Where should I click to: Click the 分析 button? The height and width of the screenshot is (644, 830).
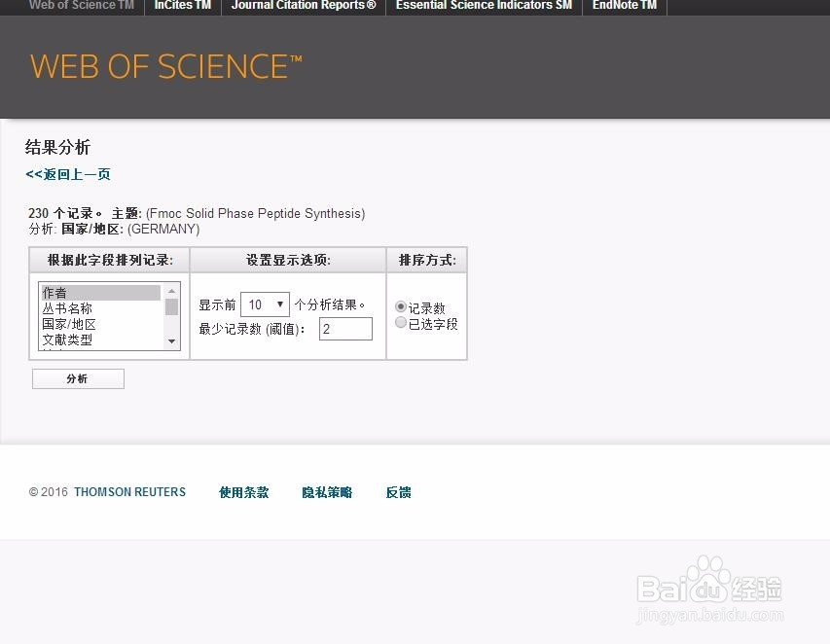point(79,378)
